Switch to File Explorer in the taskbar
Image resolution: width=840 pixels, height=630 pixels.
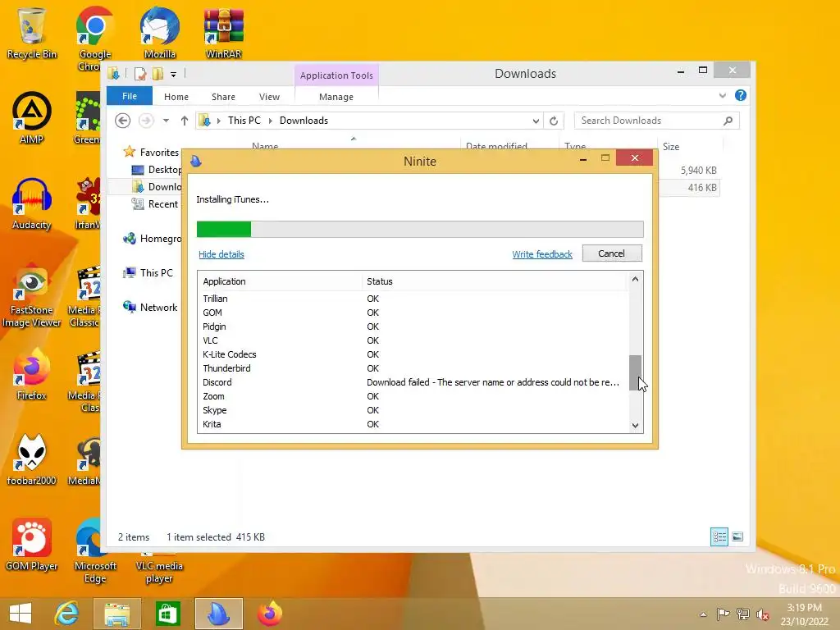tap(116, 614)
